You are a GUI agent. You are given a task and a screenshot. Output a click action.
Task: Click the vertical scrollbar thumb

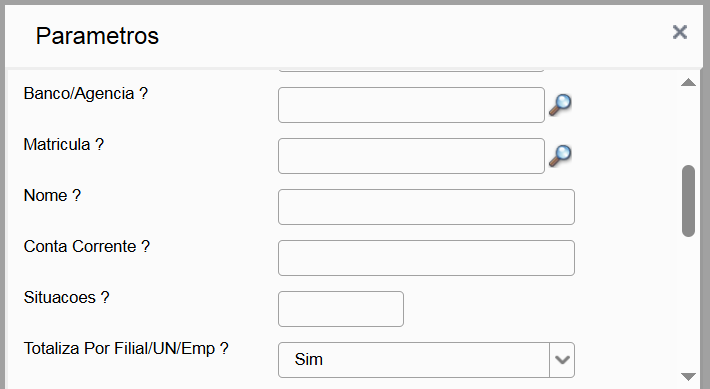(688, 201)
